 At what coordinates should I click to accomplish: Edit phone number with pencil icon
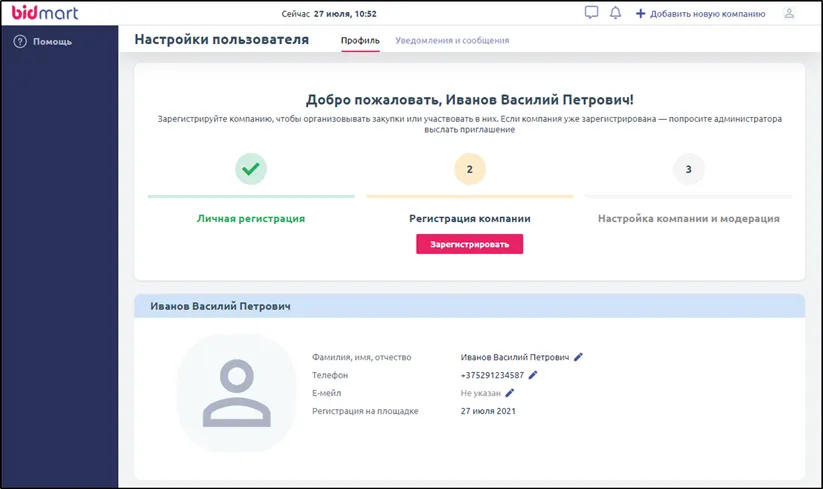pos(533,375)
